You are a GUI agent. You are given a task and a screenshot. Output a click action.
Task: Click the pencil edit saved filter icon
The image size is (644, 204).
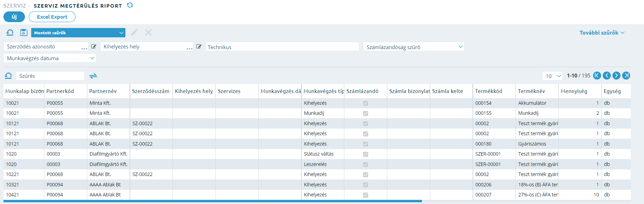tap(134, 33)
